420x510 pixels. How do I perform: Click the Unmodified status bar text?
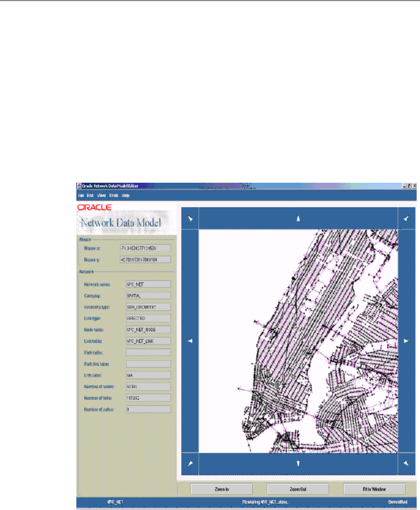coord(398,502)
